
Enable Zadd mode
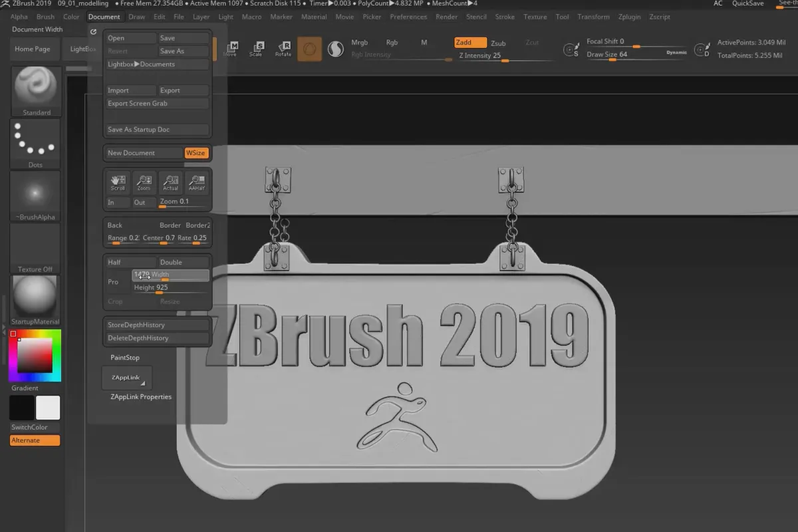click(470, 43)
